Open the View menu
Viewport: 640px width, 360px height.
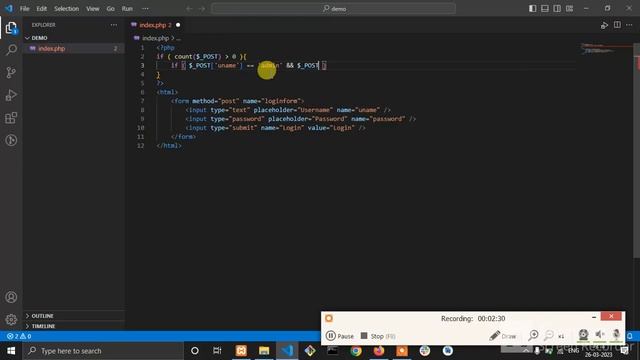pyautogui.click(x=93, y=9)
